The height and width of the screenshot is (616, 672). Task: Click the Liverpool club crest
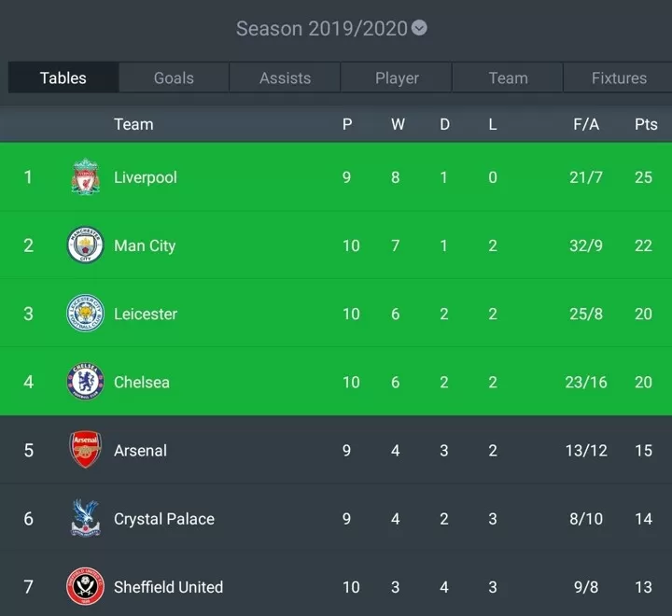[x=85, y=176]
